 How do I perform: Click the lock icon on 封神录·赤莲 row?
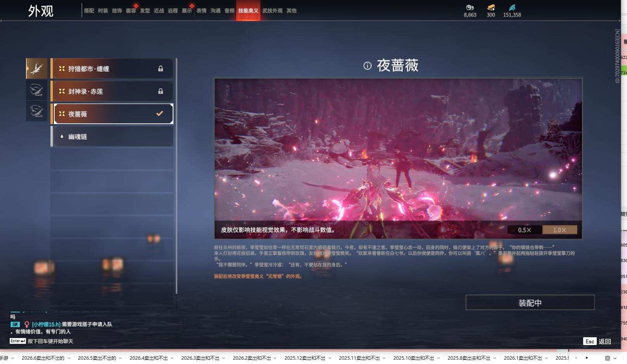[x=161, y=91]
